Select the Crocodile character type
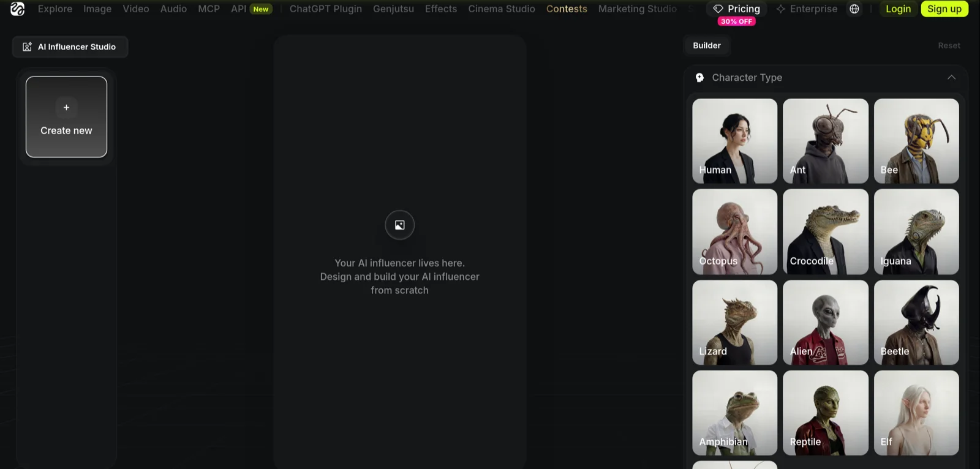 (x=825, y=231)
